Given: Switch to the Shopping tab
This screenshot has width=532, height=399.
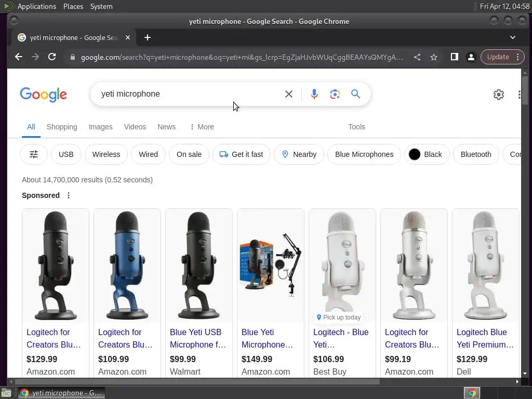Looking at the screenshot, I should pyautogui.click(x=62, y=127).
